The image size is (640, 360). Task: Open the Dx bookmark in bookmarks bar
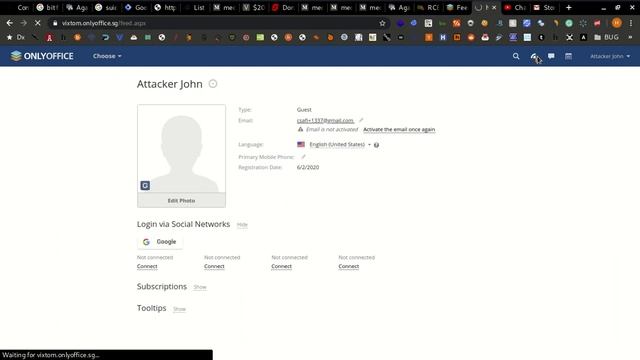click(16, 37)
